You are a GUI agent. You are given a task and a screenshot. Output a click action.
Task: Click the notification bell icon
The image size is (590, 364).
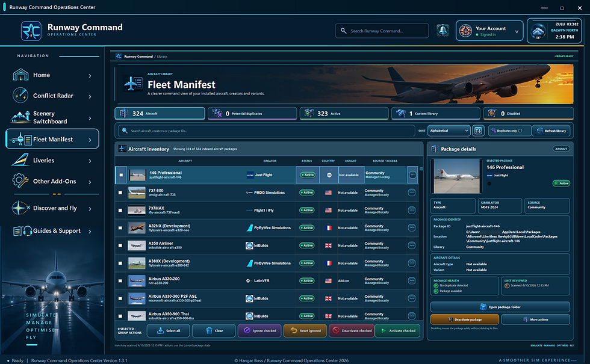(x=442, y=31)
